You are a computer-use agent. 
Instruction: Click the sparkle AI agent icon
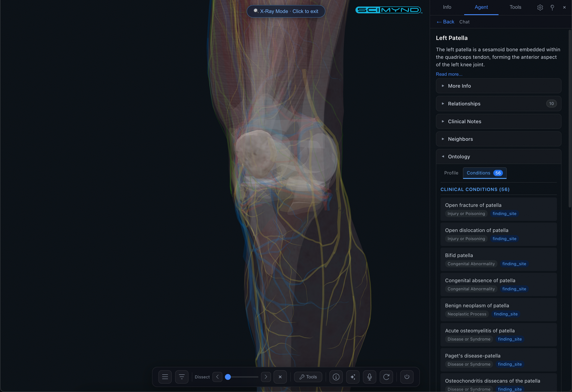point(353,377)
